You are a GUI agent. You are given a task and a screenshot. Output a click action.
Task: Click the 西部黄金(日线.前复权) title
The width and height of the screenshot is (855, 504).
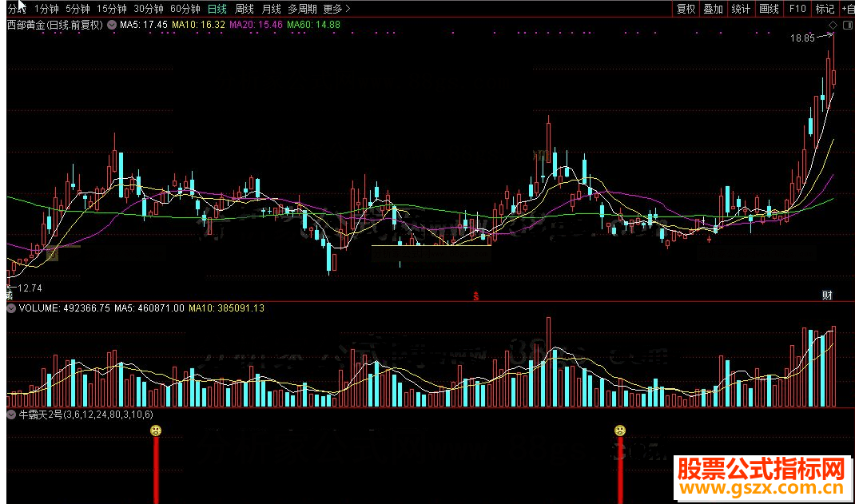(55, 25)
